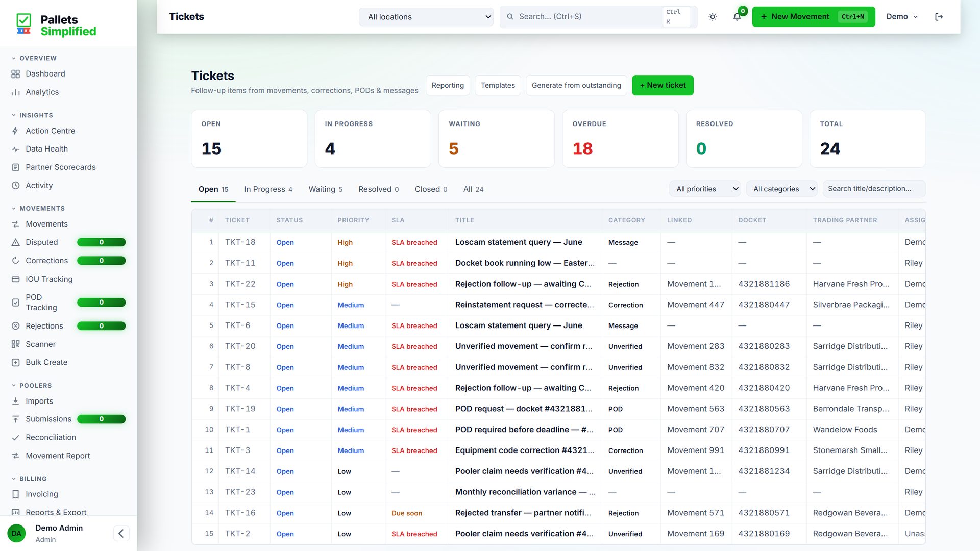Collapse the MOVEMENTS section

[x=38, y=208]
